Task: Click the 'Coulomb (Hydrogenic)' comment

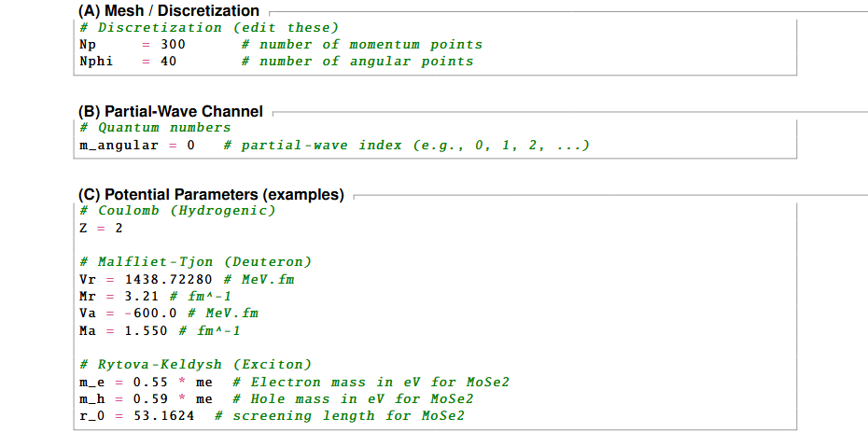Action: click(177, 211)
